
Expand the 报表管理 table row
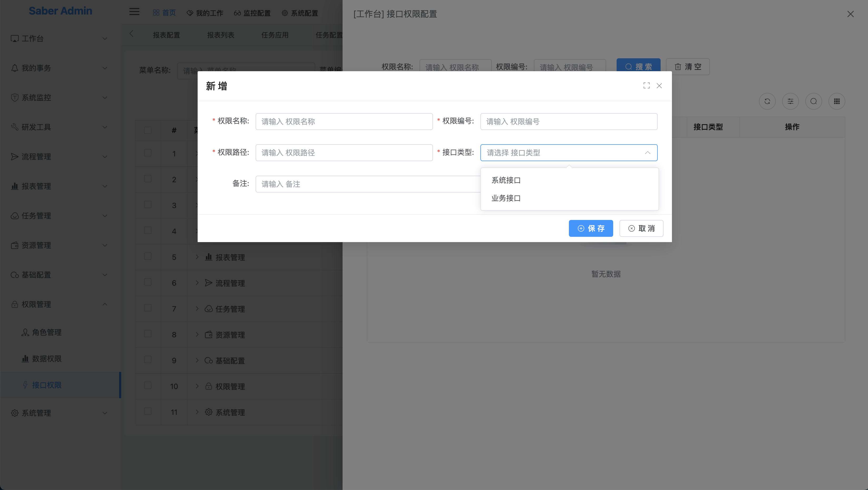(x=197, y=257)
